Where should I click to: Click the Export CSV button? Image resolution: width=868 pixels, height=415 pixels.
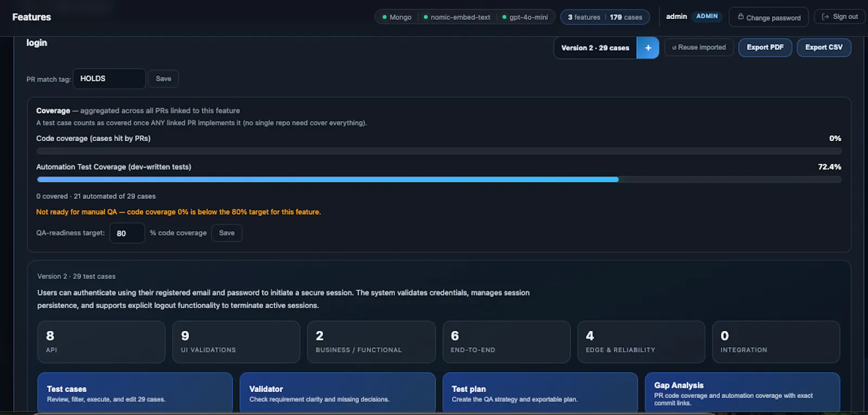click(x=824, y=48)
